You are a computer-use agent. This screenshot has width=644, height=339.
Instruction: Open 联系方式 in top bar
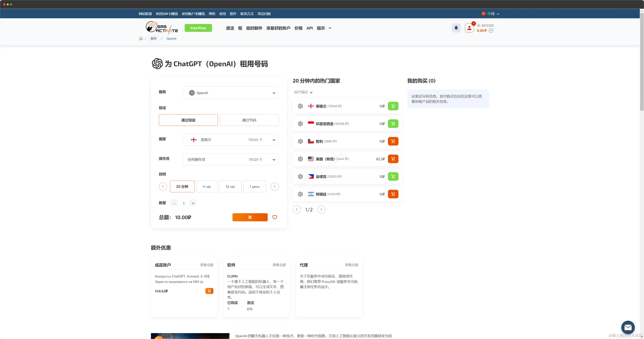247,14
